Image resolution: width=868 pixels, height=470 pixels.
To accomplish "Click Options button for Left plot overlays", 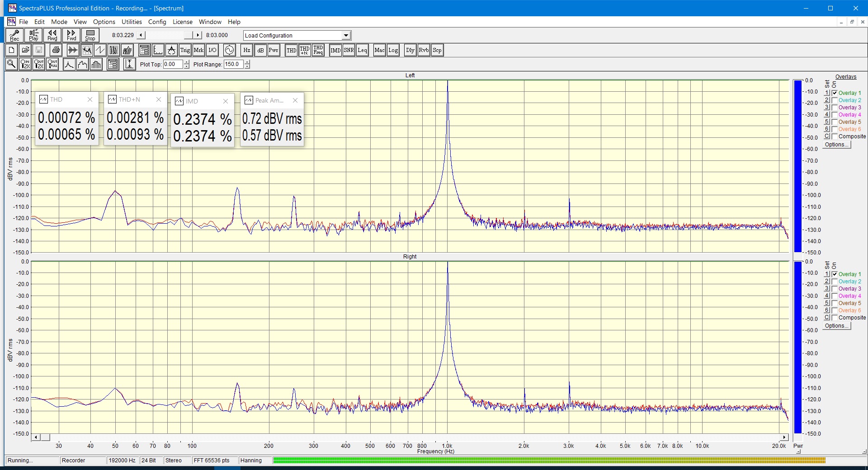I will (837, 145).
